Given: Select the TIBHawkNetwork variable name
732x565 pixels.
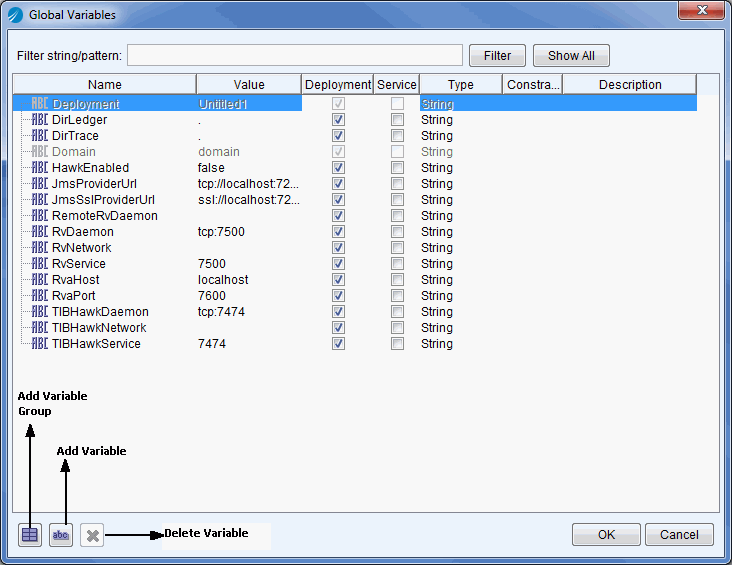Looking at the screenshot, I should 99,327.
